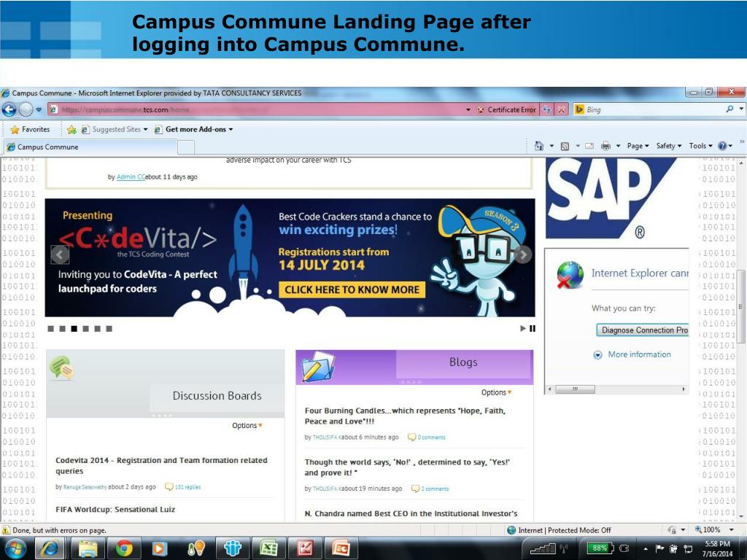Screen dimensions: 747x560
Task: Select the last slideshow indicator square
Action: click(x=109, y=329)
